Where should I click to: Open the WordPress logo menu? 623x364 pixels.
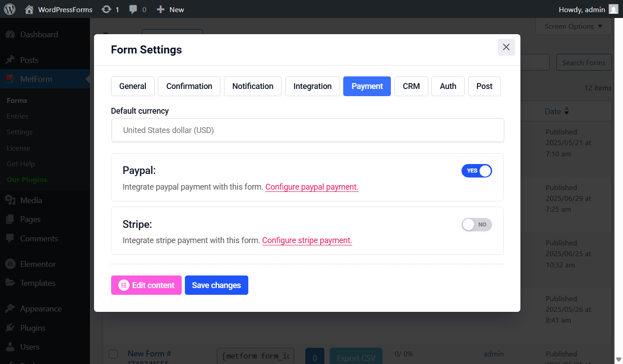click(x=9, y=9)
